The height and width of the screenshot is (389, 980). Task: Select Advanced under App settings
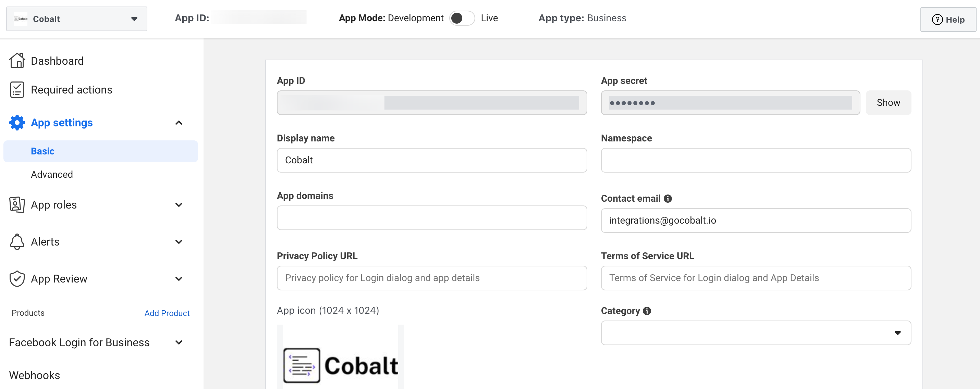[52, 174]
